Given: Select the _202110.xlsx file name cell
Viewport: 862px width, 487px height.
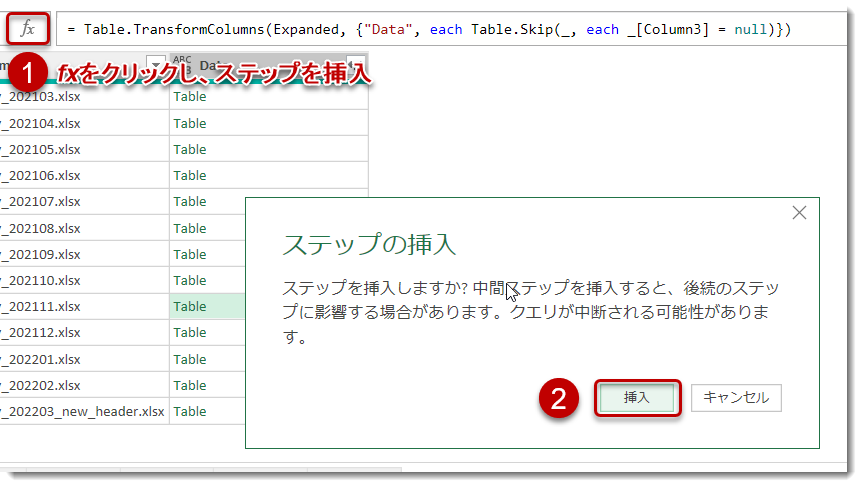Looking at the screenshot, I should click(84, 280).
